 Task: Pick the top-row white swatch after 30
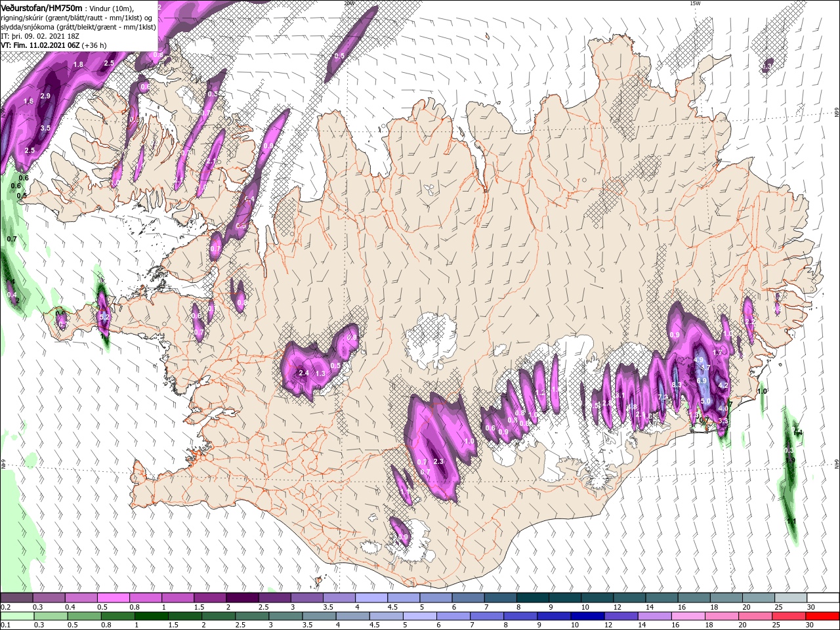click(824, 598)
